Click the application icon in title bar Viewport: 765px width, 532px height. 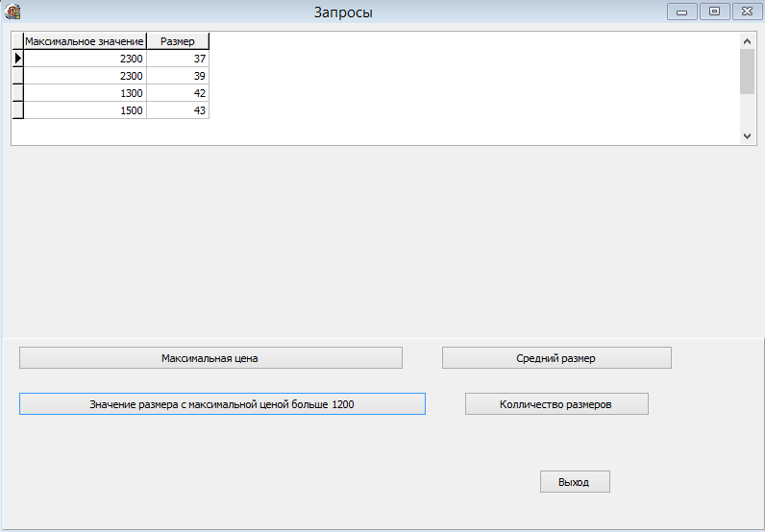coord(12,12)
